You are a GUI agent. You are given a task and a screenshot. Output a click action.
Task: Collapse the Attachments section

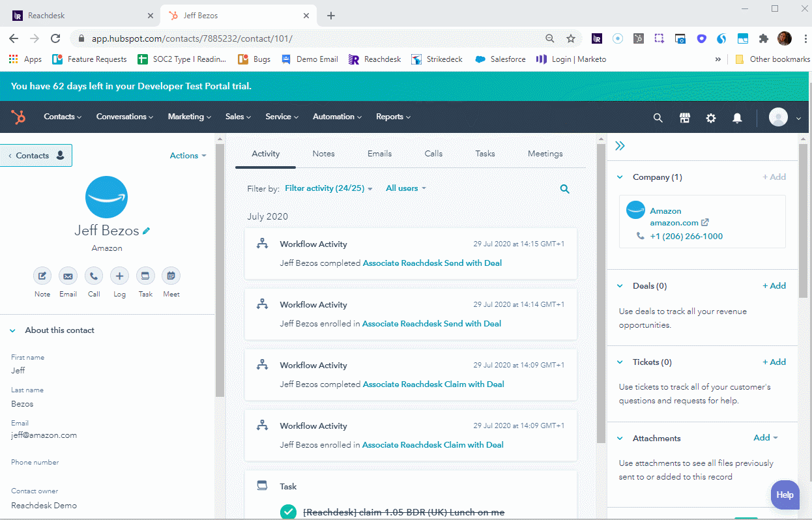(620, 439)
